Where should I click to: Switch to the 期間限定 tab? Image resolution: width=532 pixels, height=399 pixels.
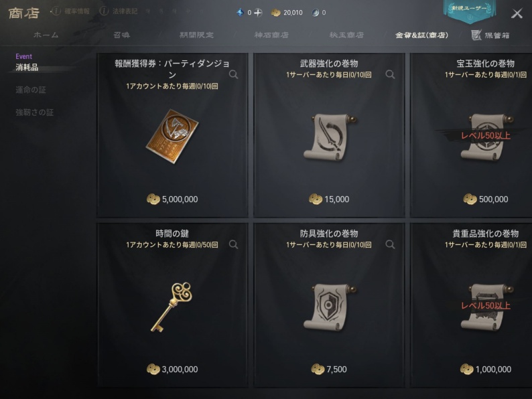(x=196, y=35)
